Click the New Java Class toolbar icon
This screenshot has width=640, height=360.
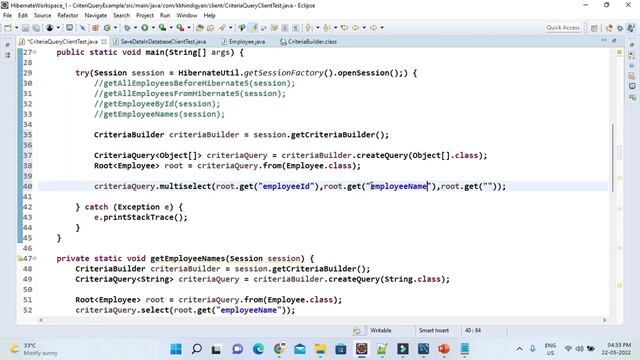(x=107, y=28)
